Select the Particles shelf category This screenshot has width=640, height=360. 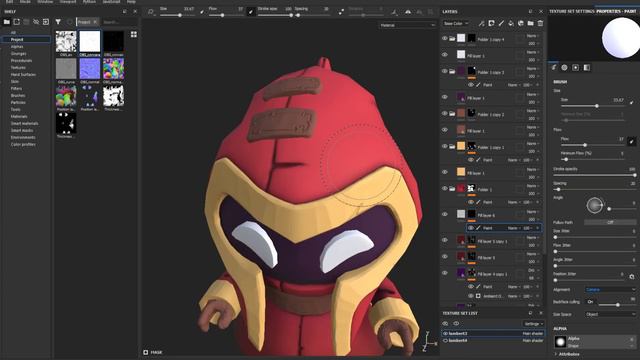click(18, 102)
